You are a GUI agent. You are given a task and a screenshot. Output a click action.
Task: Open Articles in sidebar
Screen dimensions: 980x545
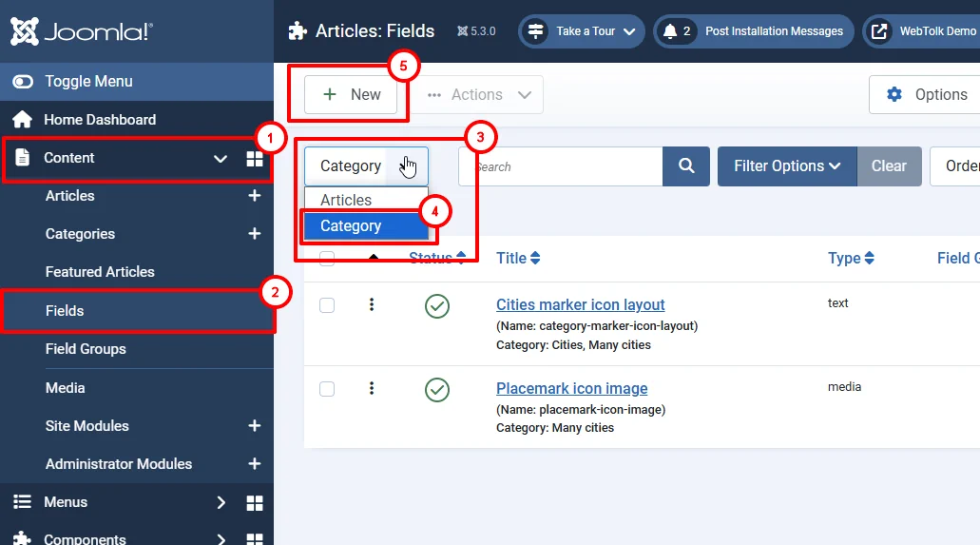[x=70, y=196]
